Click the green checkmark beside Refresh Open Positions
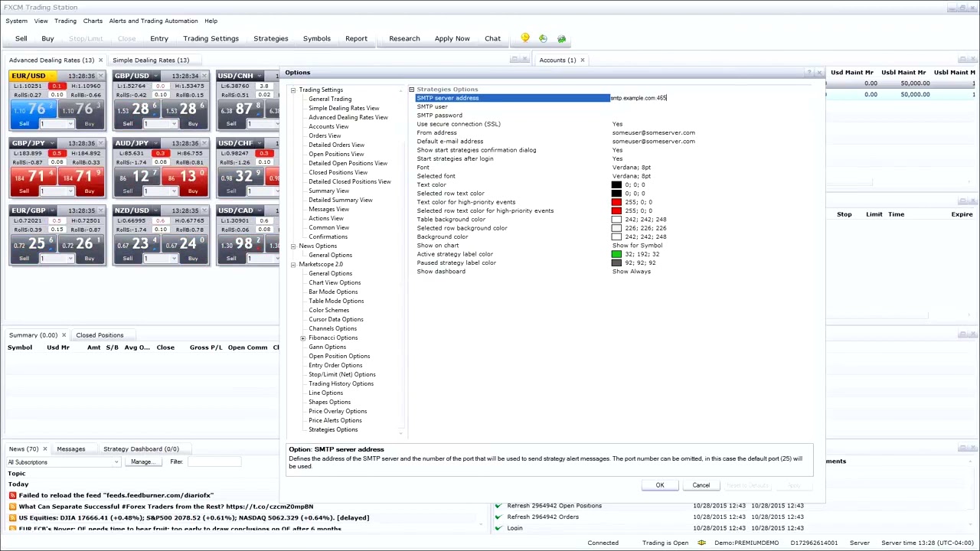Viewport: 980px width, 551px height. click(x=498, y=506)
